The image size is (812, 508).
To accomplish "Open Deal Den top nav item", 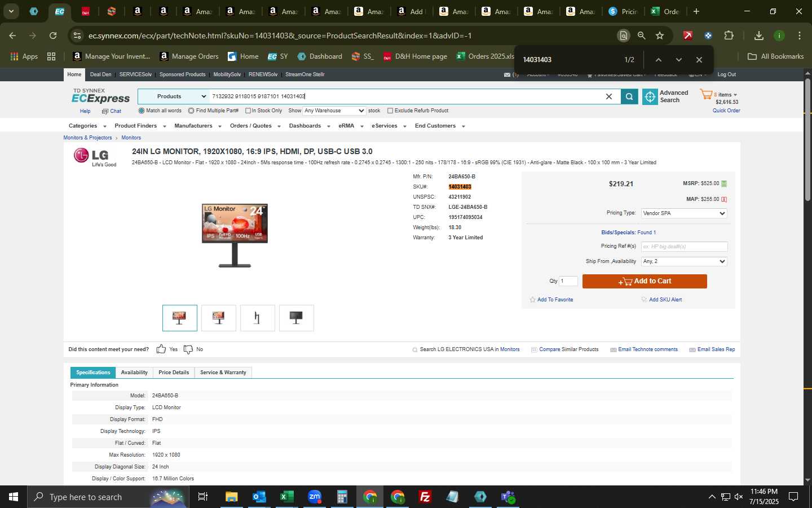I will [x=100, y=75].
